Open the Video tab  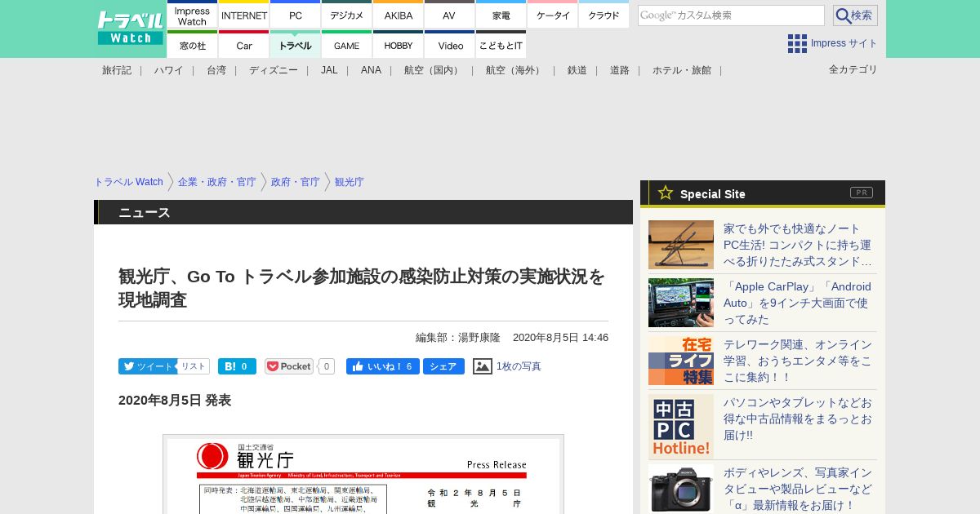point(449,45)
